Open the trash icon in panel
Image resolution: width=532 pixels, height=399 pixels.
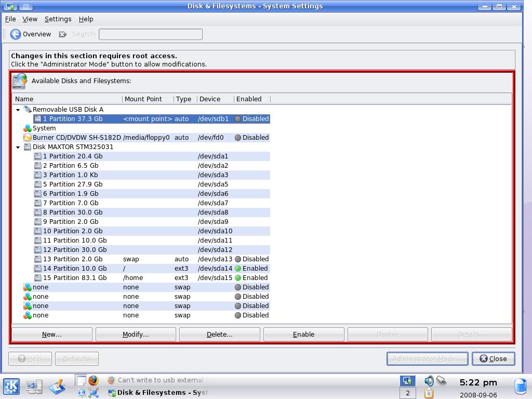520,386
